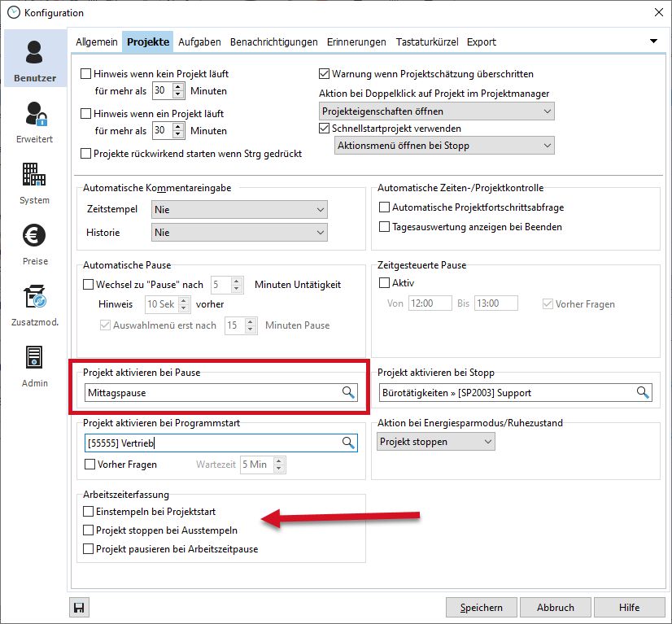Open the Projekteigenschaften öffnen dropdown
Image resolution: width=672 pixels, height=624 pixels.
[436, 111]
